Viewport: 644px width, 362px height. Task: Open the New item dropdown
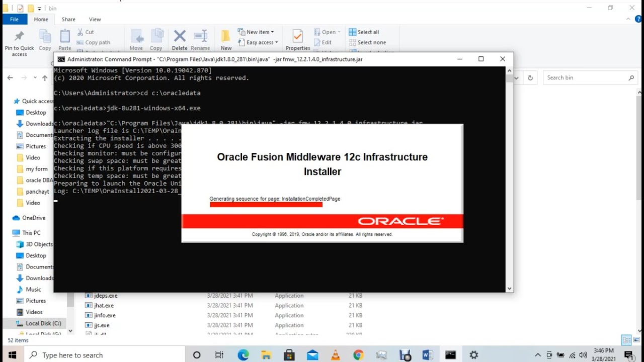click(256, 32)
